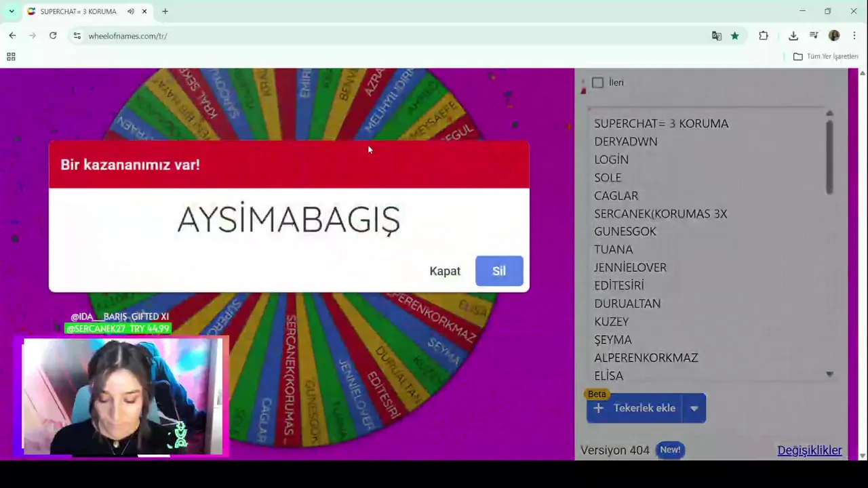Screen dimensions: 868x488
Task: Click the EDİTESİRİ entry in list
Action: coord(619,285)
